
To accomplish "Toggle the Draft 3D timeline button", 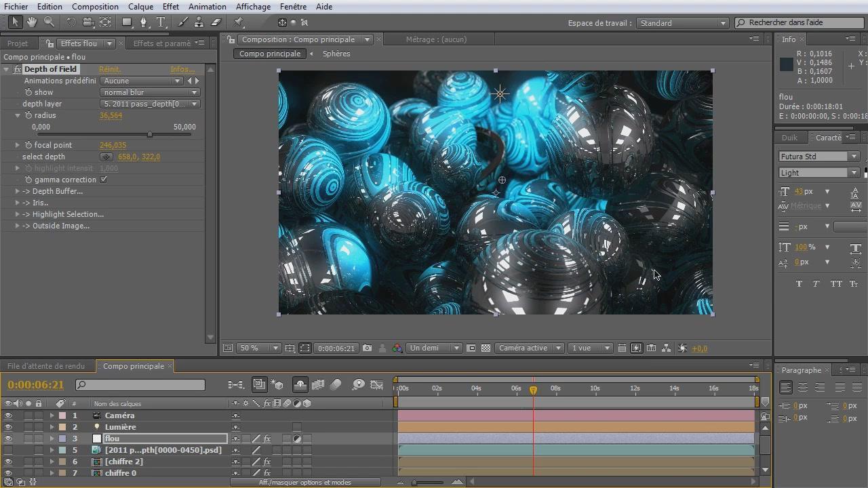I will coord(277,385).
